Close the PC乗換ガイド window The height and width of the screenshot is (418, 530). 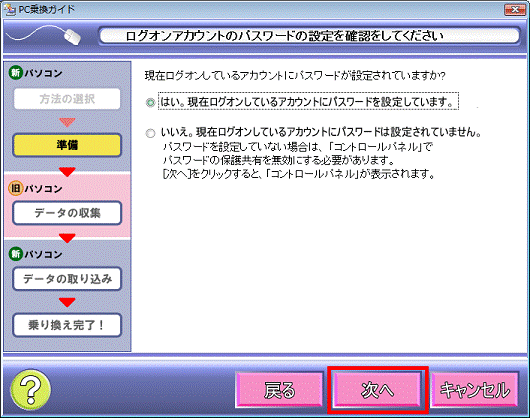tap(514, 10)
